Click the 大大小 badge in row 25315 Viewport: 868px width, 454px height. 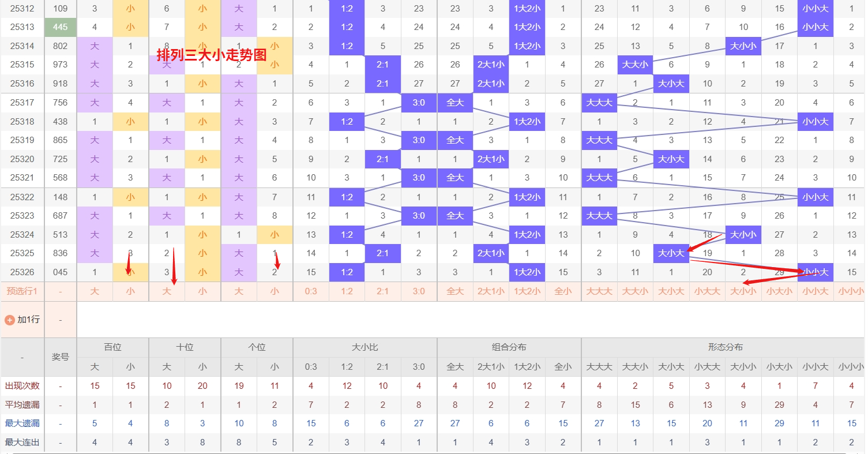pos(635,65)
